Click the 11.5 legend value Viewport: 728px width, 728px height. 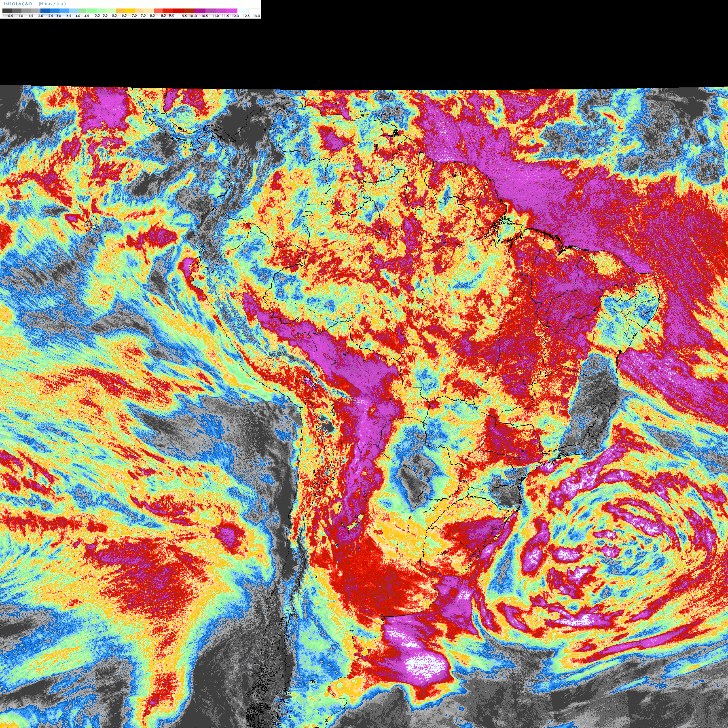coord(226,16)
